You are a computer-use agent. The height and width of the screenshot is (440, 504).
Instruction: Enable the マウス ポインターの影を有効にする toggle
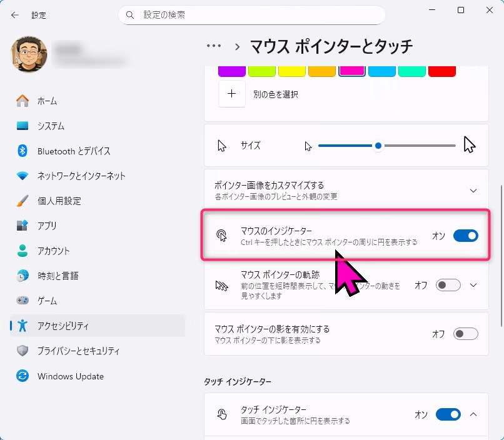click(x=465, y=334)
